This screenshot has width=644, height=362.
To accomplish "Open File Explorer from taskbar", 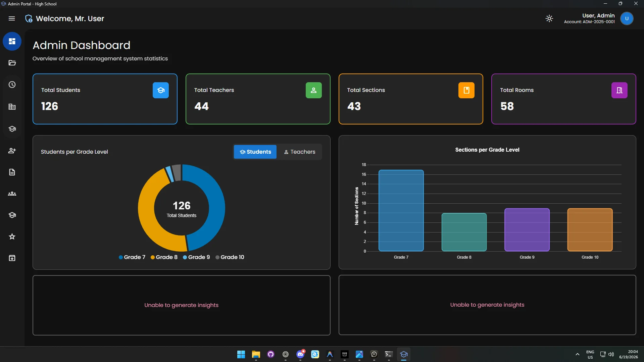I will 256,354.
